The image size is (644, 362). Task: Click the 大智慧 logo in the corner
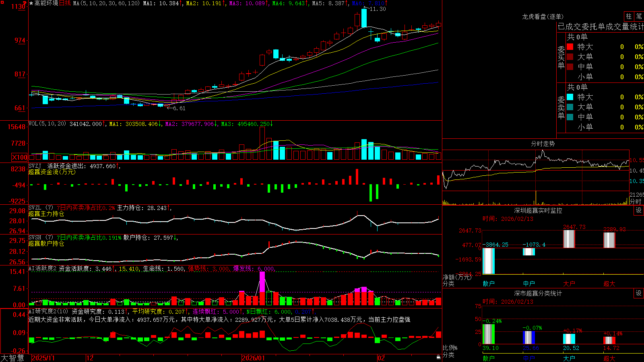[12, 358]
